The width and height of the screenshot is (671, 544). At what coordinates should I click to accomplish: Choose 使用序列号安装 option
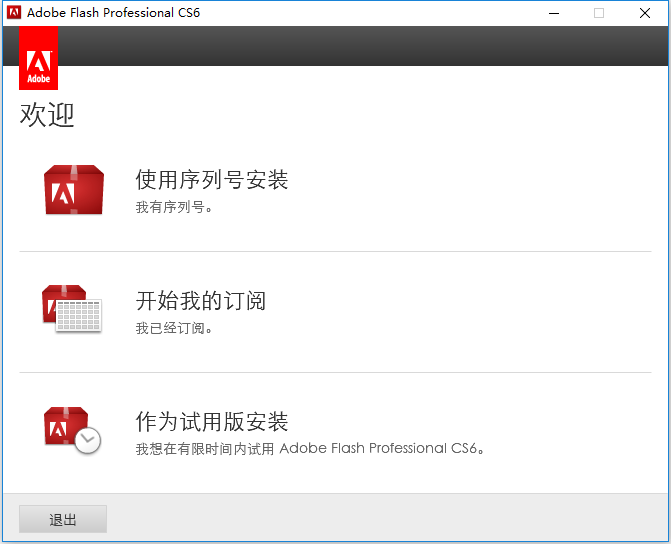pyautogui.click(x=212, y=180)
